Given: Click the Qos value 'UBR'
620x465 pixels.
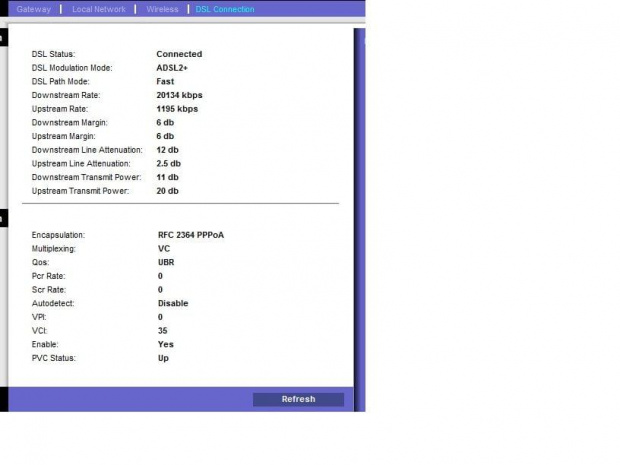Looking at the screenshot, I should tap(166, 263).
